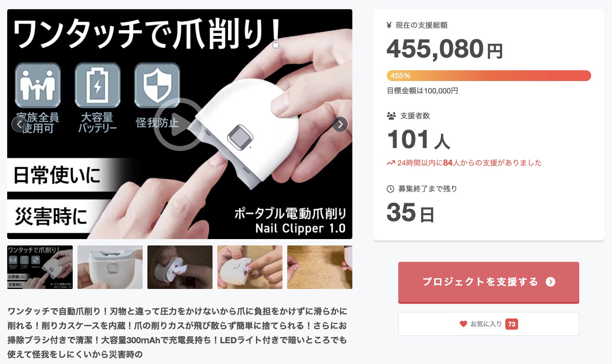
Task: Click the battery icon in the banner
Action: (x=97, y=85)
